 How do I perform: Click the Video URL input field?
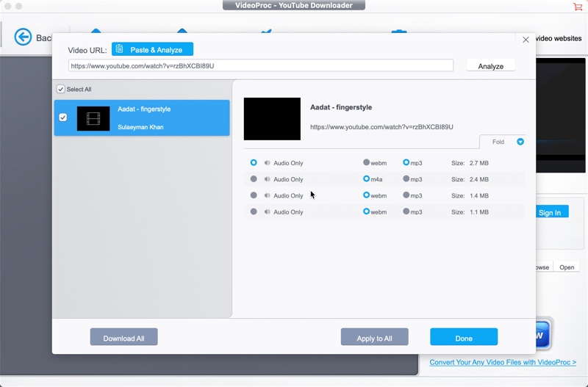click(x=261, y=65)
